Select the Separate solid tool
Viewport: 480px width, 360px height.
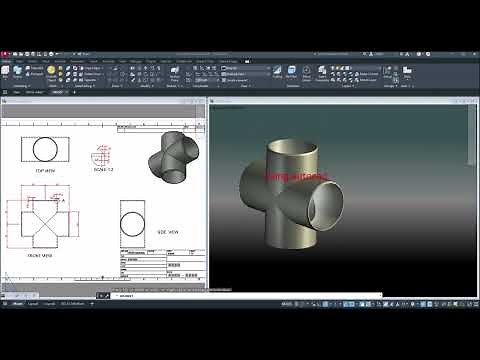tap(88, 80)
